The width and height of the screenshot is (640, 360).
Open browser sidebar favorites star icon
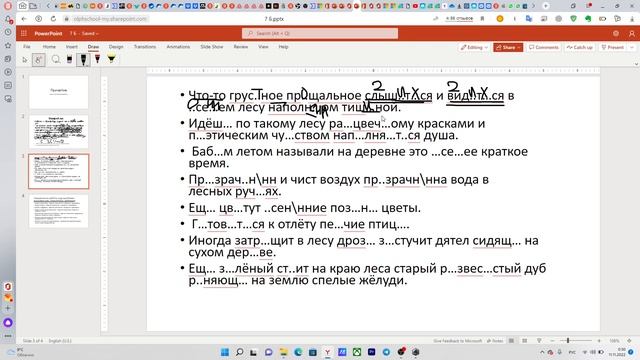coord(8,45)
